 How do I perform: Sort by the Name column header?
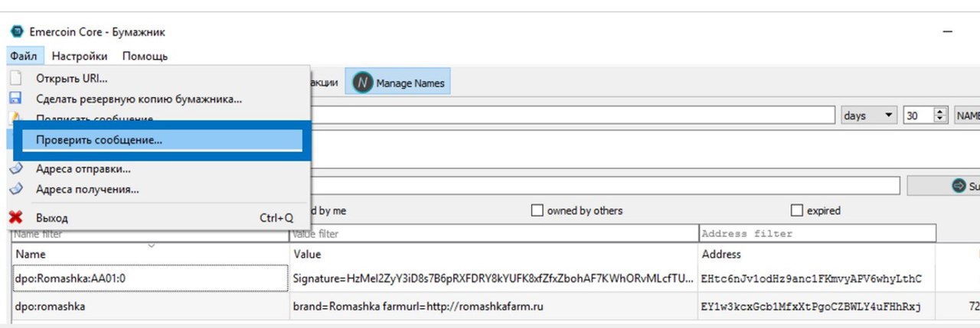[x=150, y=254]
